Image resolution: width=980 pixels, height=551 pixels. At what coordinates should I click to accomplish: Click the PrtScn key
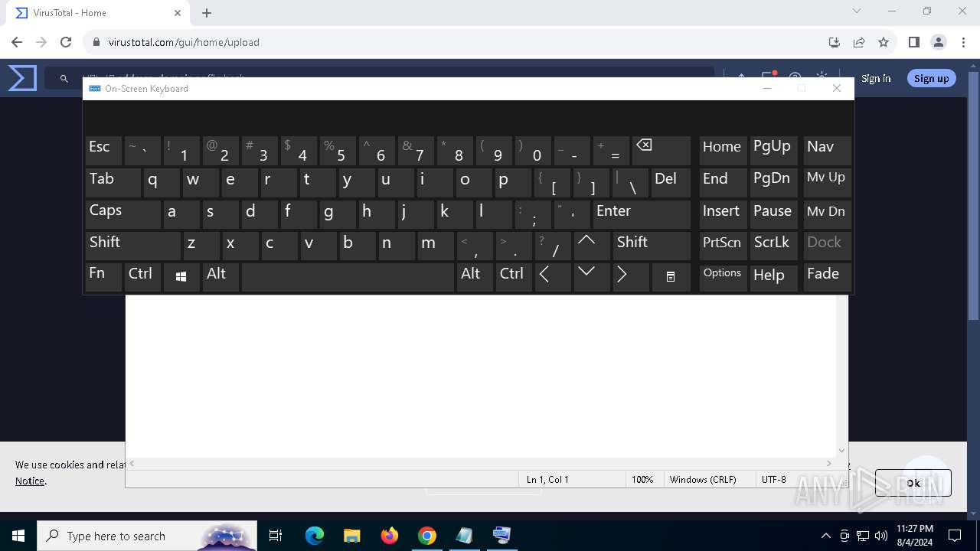(x=722, y=246)
